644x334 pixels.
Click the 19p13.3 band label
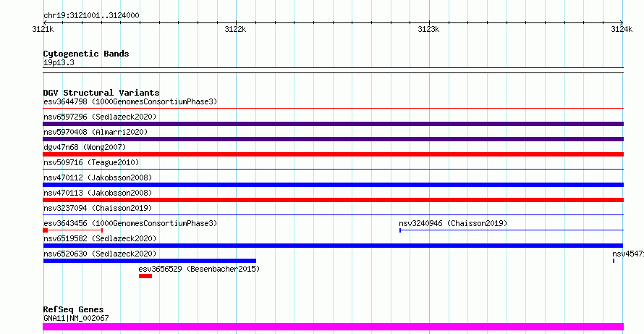59,63
